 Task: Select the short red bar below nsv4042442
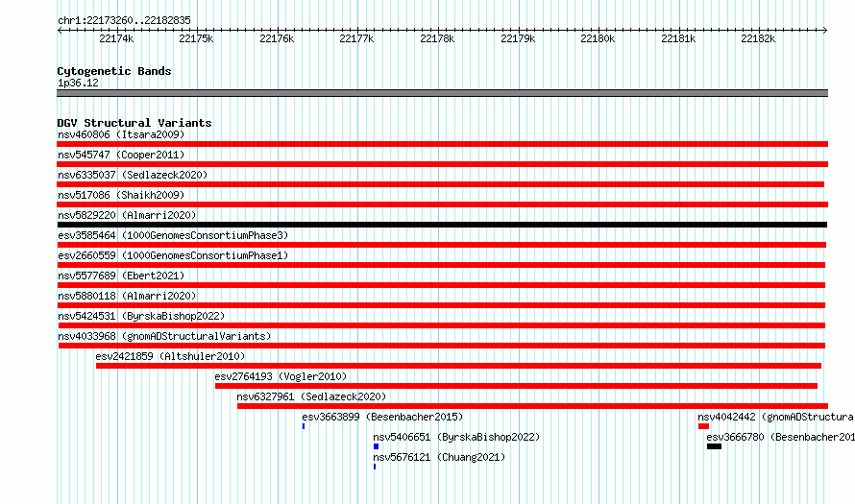click(703, 426)
